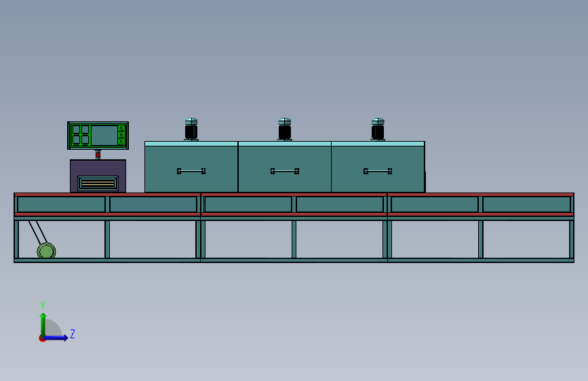The width and height of the screenshot is (588, 381).
Task: Select the rightmost black fan motor on the oven
Action: pyautogui.click(x=378, y=129)
